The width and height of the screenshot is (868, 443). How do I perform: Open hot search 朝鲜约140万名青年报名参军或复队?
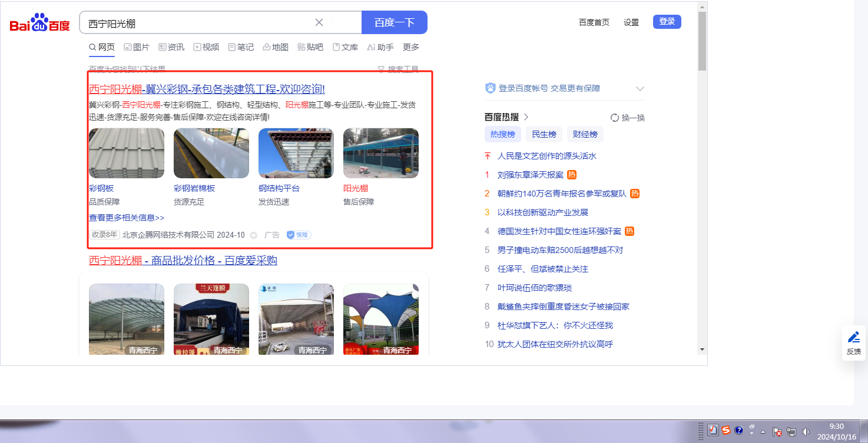562,194
